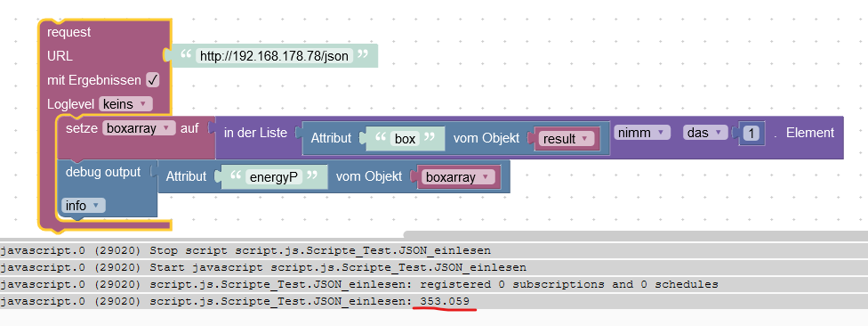Screen dimensions: 868x326
Task: Edit the URL text http://192.168.178.78/json
Action: tap(274, 55)
